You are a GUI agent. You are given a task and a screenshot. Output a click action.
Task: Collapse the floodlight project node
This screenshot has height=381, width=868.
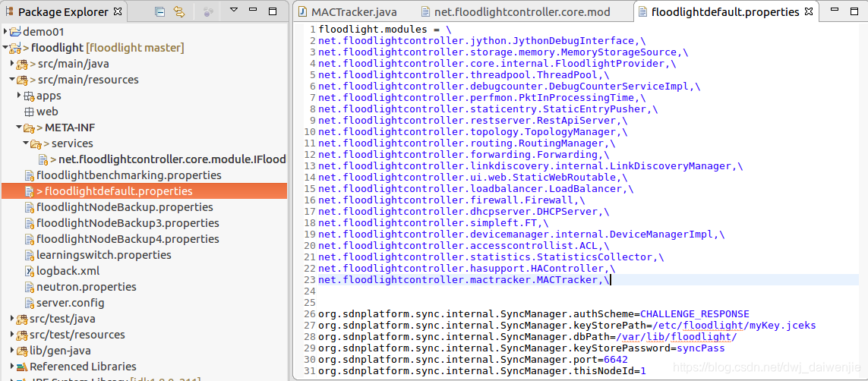[x=5, y=48]
